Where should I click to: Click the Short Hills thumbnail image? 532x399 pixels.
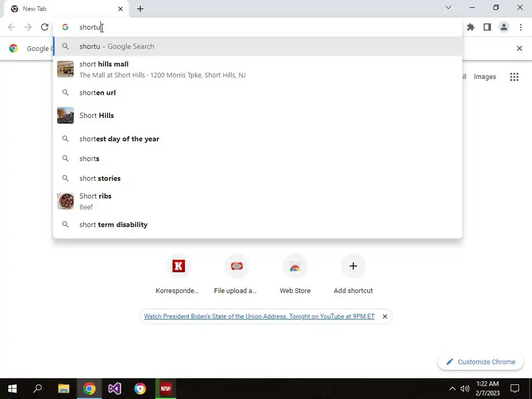coord(65,115)
